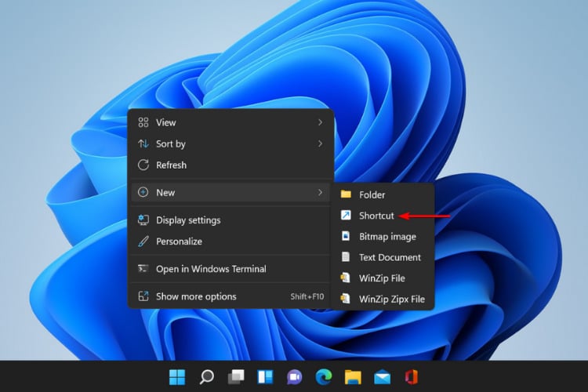Screen dimensions: 588x392
Task: Click the WinZip Zipx File icon
Action: (x=345, y=299)
